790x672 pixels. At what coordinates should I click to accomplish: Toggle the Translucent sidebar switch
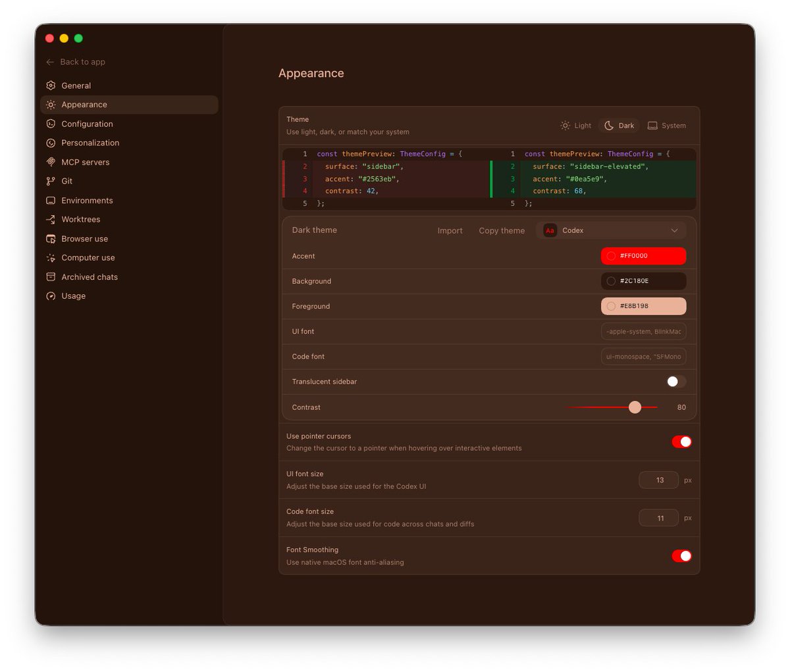676,382
